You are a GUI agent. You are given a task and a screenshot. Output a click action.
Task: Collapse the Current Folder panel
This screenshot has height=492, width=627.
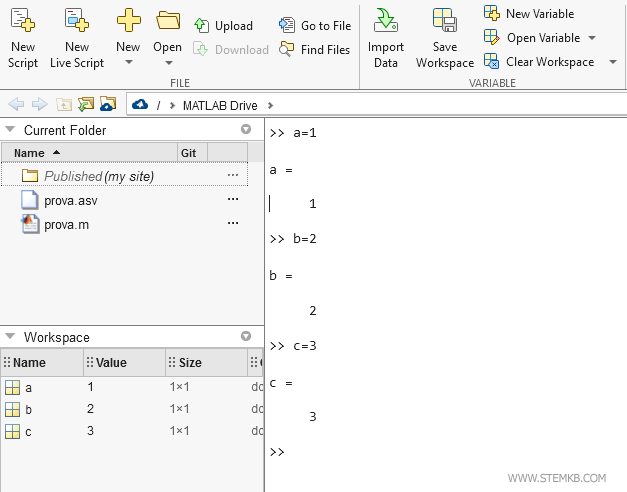coord(10,130)
